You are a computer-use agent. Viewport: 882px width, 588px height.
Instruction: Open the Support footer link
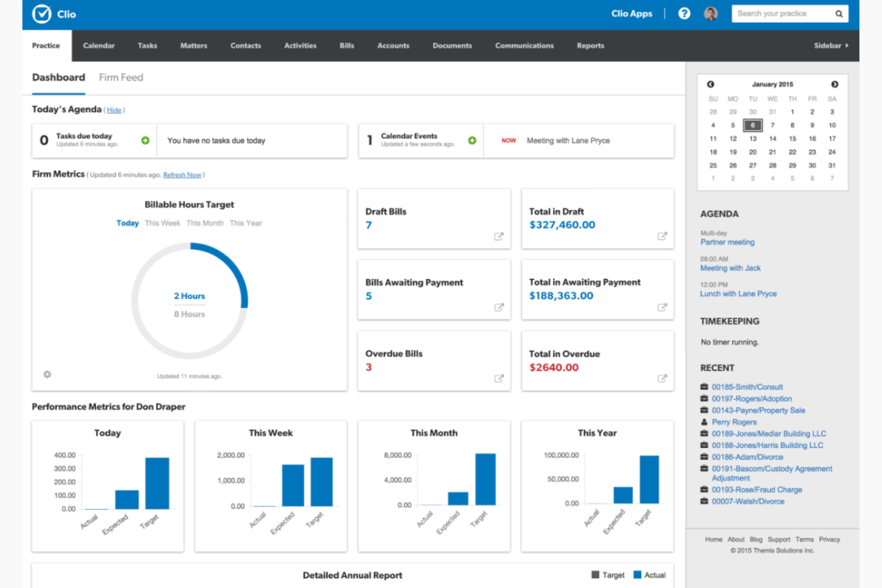coord(779,539)
